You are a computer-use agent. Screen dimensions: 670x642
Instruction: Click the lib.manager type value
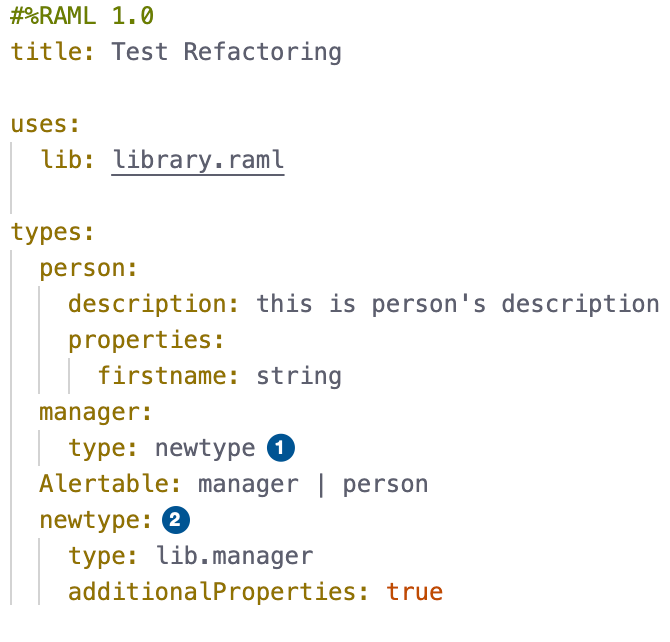(234, 556)
